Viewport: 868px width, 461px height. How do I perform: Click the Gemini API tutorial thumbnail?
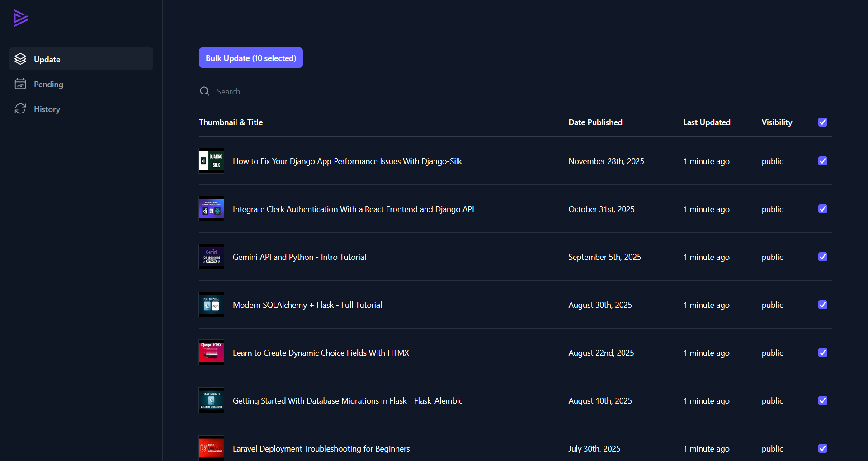click(211, 256)
